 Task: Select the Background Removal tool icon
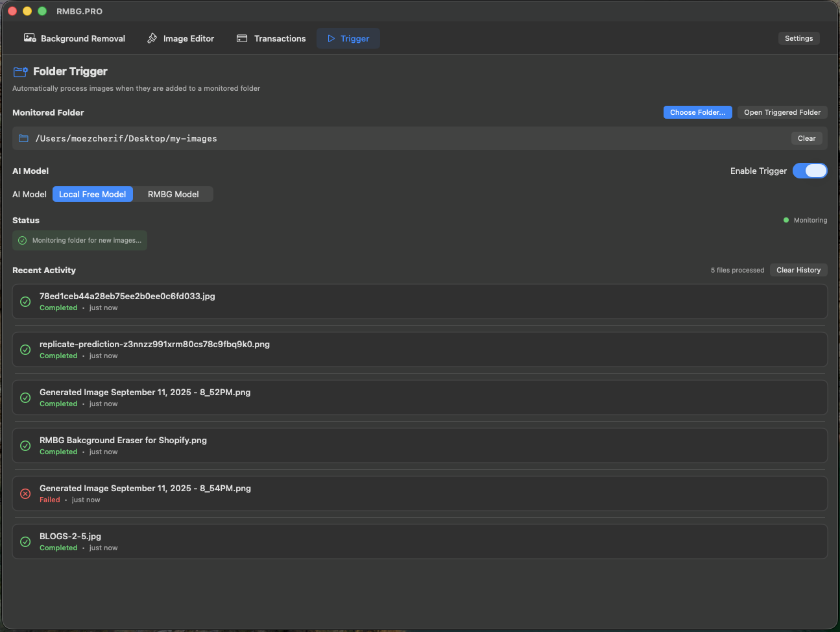[x=29, y=38]
